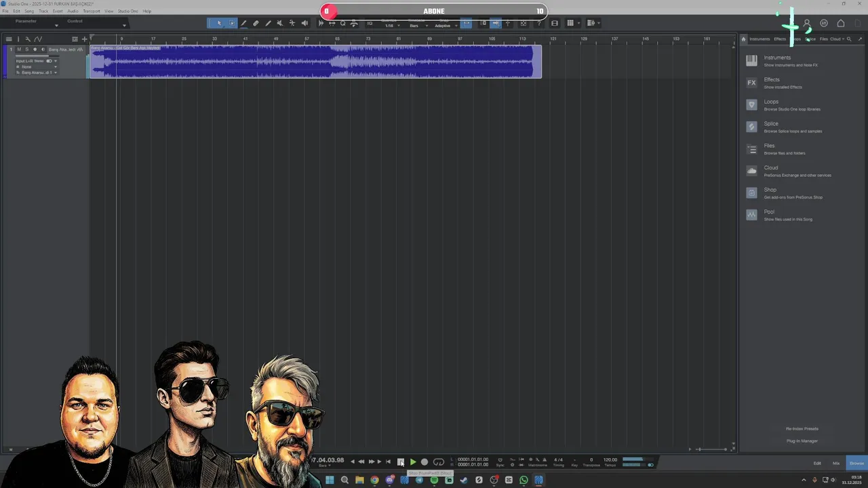The width and height of the screenshot is (868, 488).
Task: Adjust the timeline horizontal zoom slider
Action: coord(711,449)
